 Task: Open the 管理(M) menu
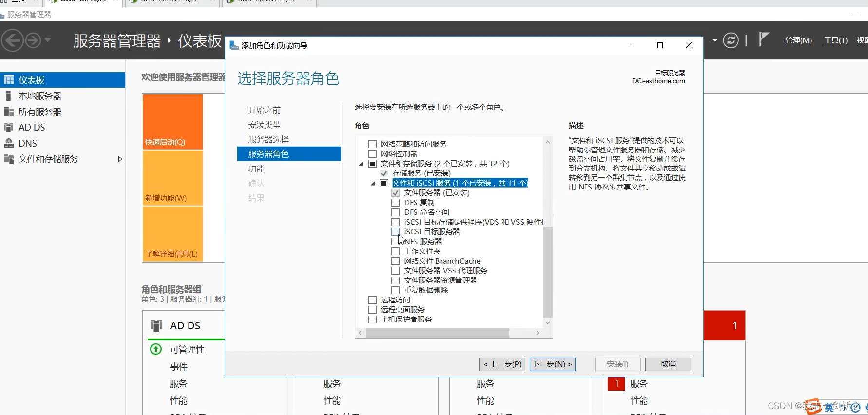click(798, 40)
